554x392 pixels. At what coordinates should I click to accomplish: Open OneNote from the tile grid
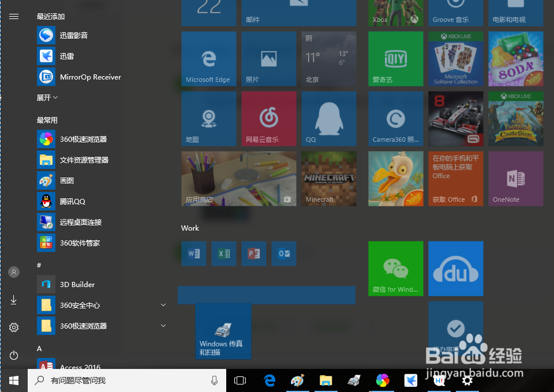click(515, 178)
